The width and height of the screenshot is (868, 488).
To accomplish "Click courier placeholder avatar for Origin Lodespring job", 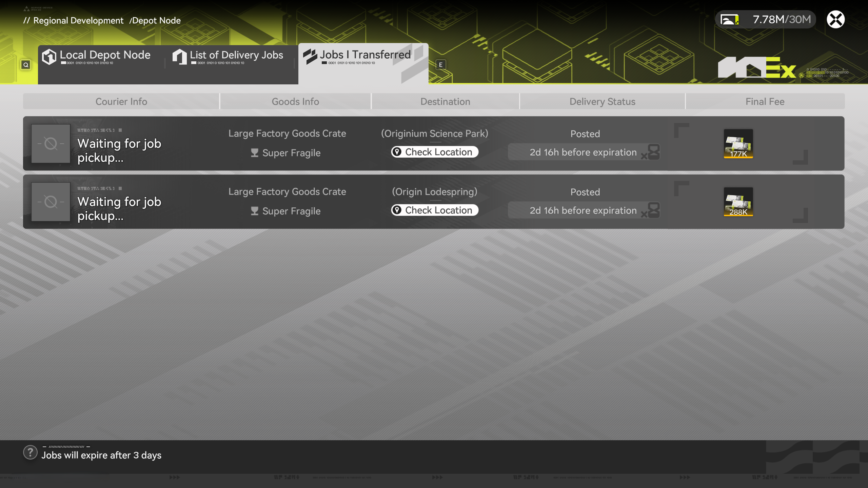I will click(x=51, y=202).
